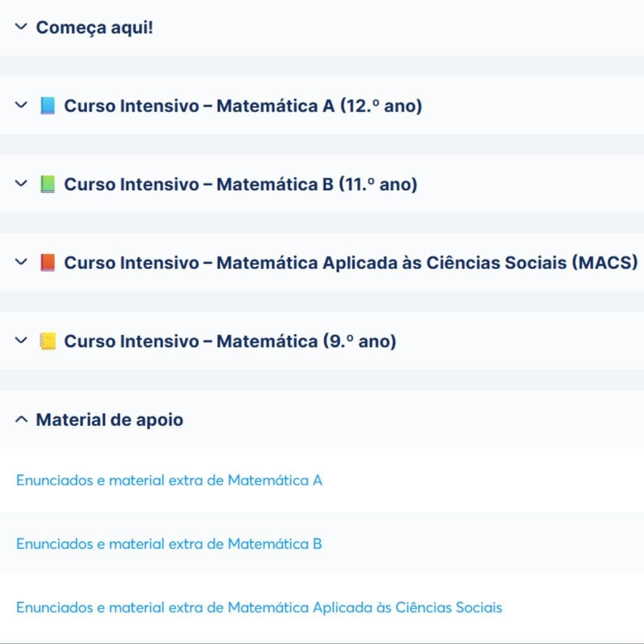The image size is (644, 644).
Task: Expand Matemática B (11.º ano) chevron
Action: pyautogui.click(x=21, y=184)
